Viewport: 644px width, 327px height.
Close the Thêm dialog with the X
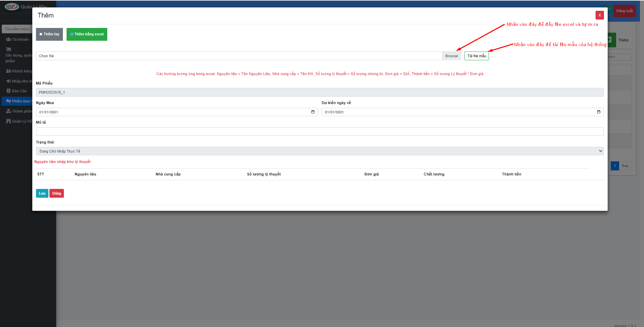600,15
